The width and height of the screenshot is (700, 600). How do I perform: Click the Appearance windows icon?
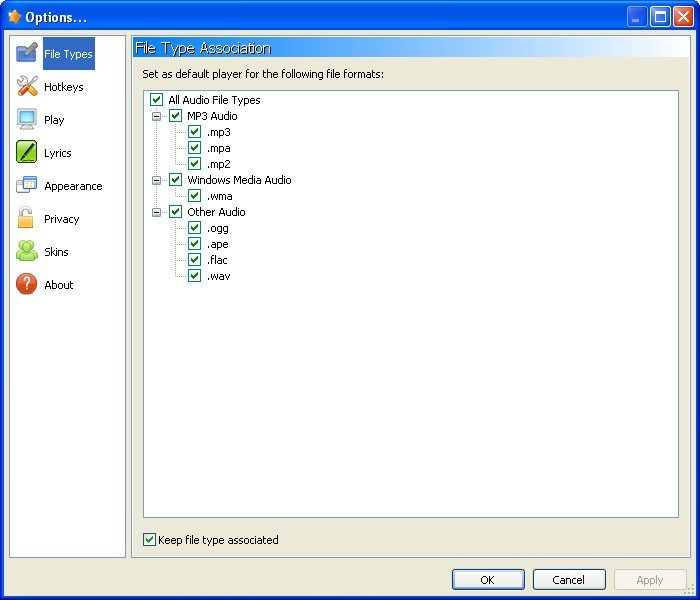click(x=27, y=184)
